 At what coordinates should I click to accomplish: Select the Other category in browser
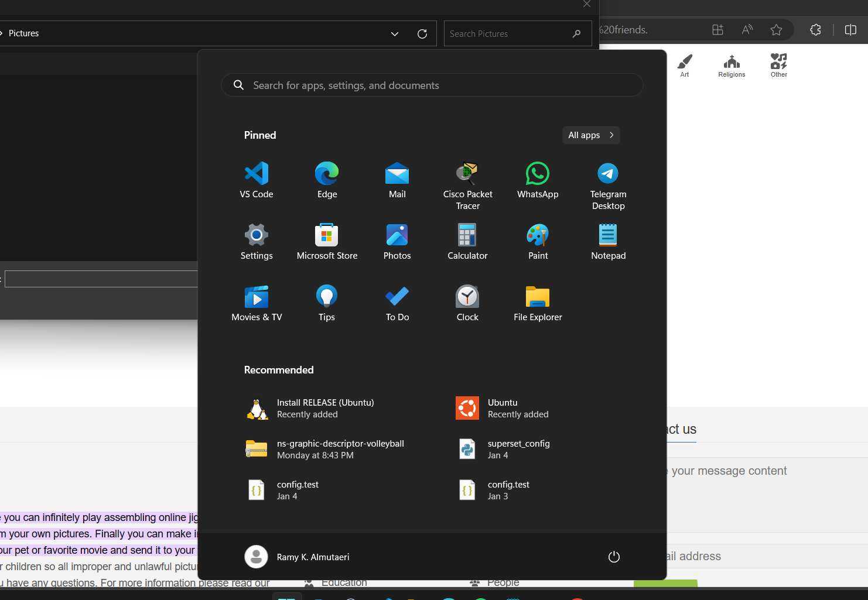[779, 66]
